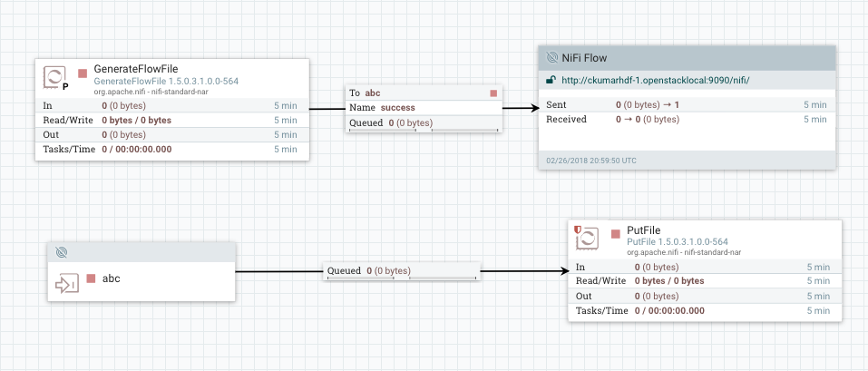Click 'Queued 0 (0 bytes)' on the success connection
868x371 pixels.
click(x=391, y=122)
